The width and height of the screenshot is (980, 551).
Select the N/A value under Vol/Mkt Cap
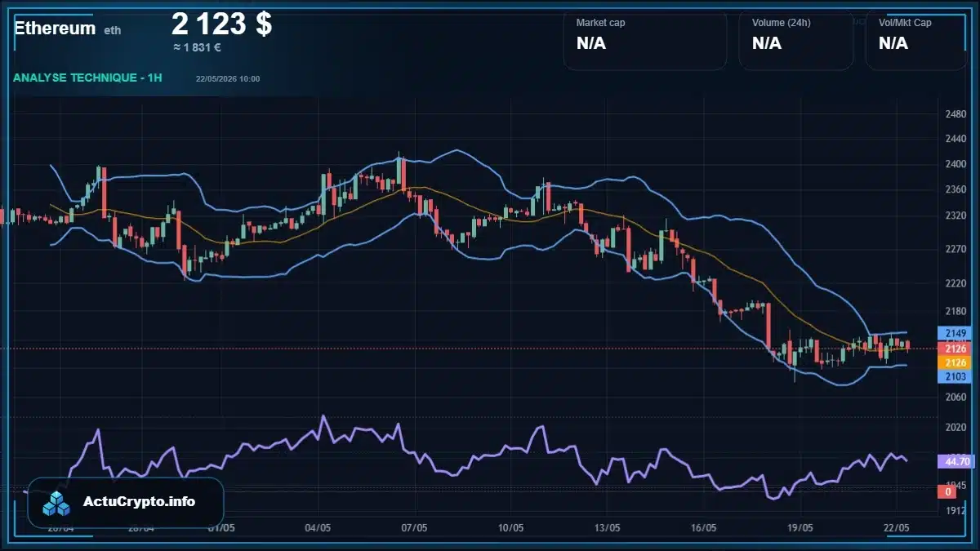[893, 43]
